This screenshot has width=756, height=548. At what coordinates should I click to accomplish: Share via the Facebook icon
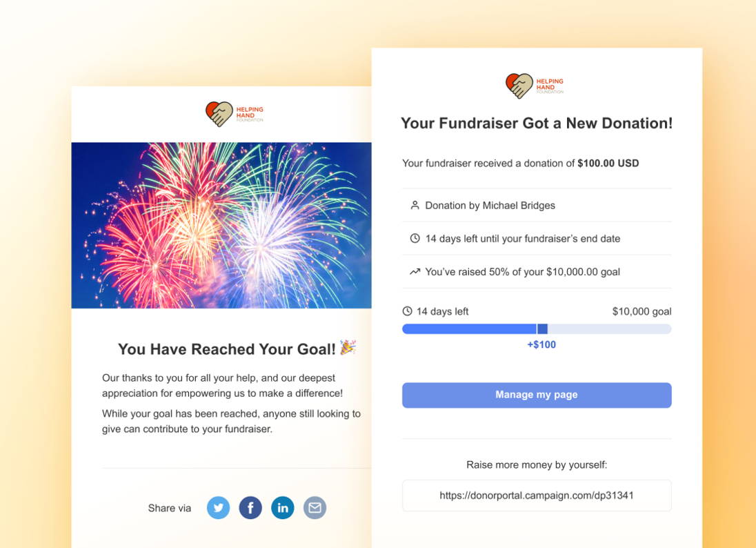point(250,508)
